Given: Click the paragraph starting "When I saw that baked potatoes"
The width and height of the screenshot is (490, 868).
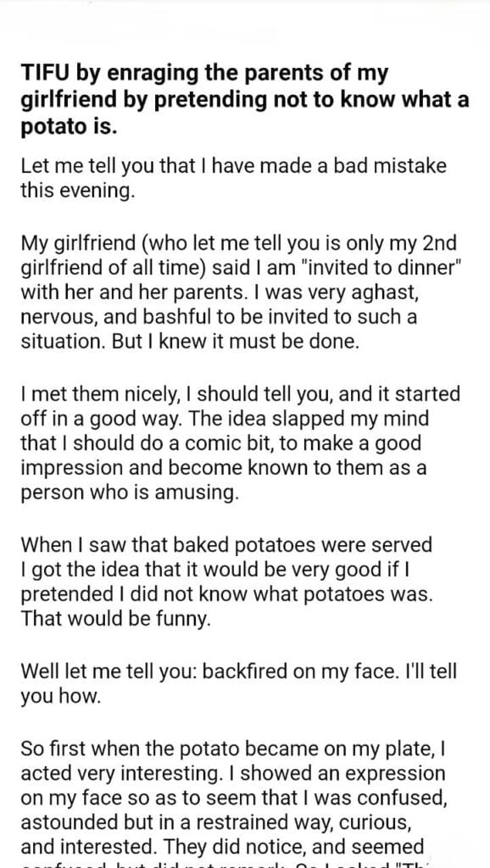Looking at the screenshot, I should click(226, 581).
